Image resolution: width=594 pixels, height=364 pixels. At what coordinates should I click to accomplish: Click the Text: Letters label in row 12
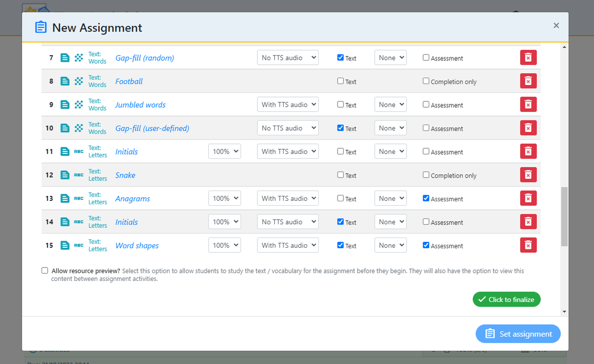tap(98, 175)
